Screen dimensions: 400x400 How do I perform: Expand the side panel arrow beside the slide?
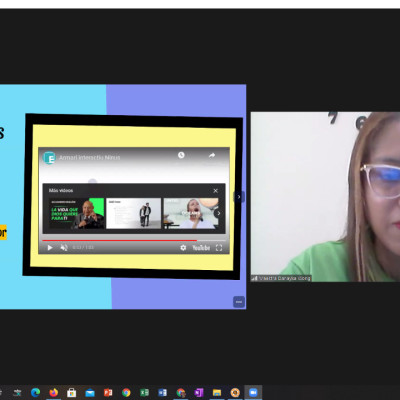pyautogui.click(x=239, y=197)
